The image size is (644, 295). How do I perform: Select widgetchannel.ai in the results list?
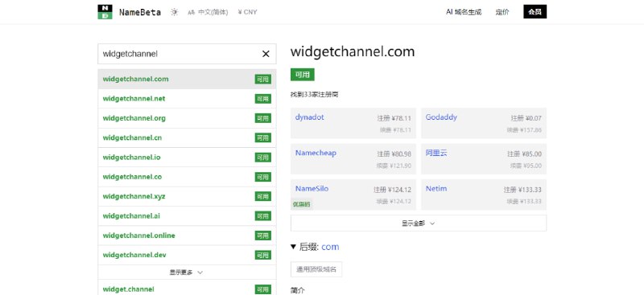(187, 215)
